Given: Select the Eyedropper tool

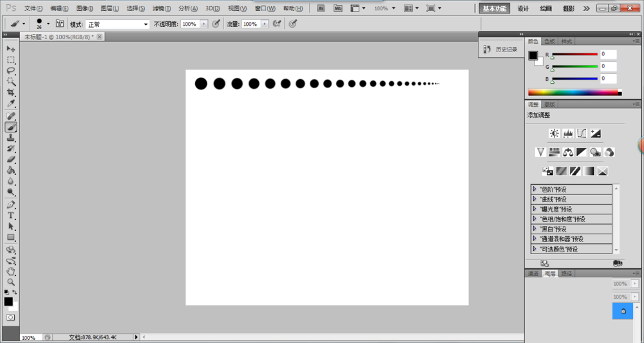Looking at the screenshot, I should click(x=11, y=104).
